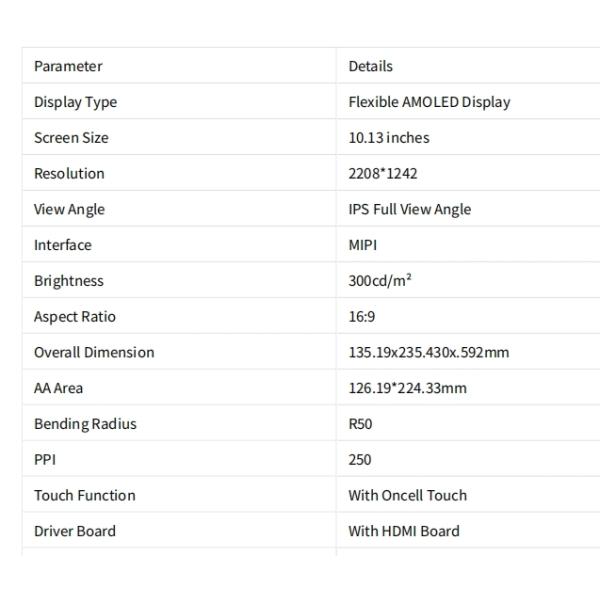This screenshot has height=600, width=600.
Task: Select the R50 value cell
Action: pos(360,424)
